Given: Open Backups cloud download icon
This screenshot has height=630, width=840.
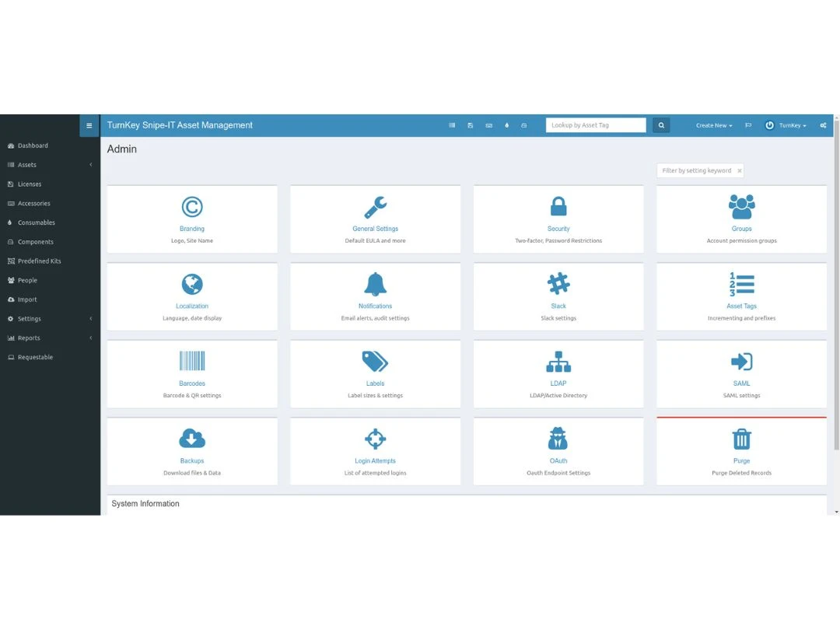Looking at the screenshot, I should coord(192,439).
